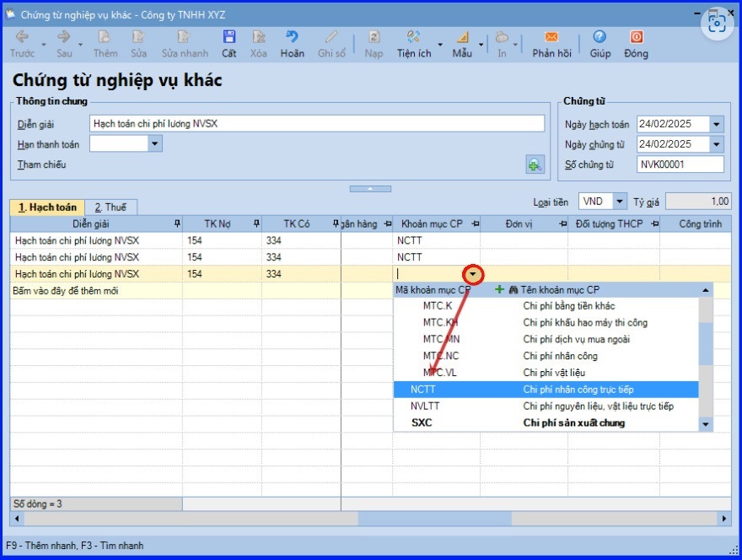Expand the Hạn thanh toán dropdown

click(154, 144)
